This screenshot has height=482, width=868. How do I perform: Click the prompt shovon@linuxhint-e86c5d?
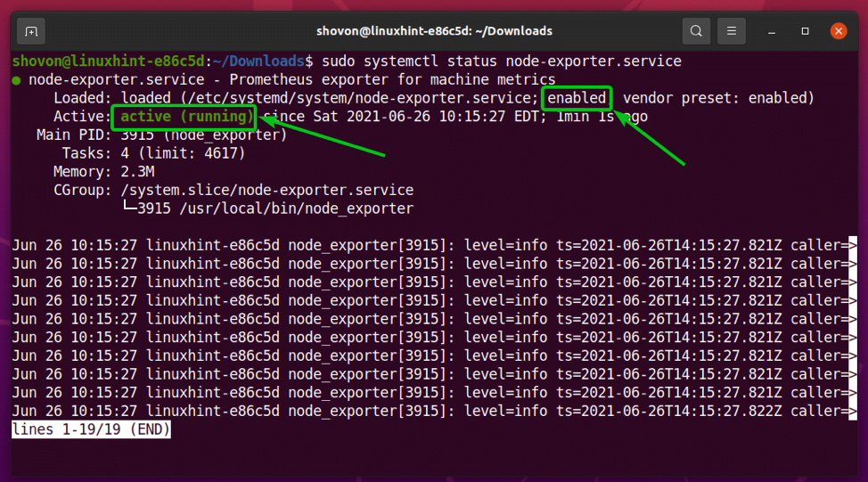[108, 61]
